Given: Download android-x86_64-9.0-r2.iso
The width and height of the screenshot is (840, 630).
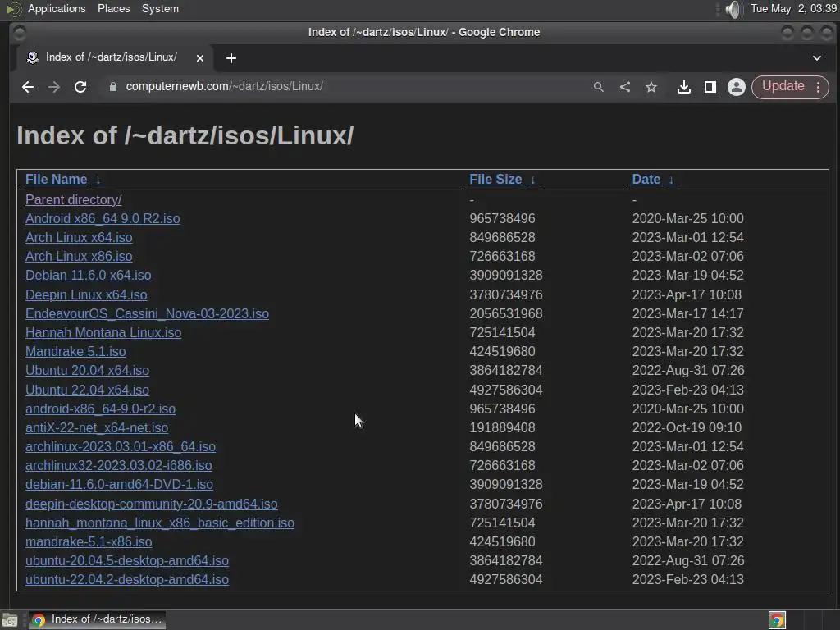Looking at the screenshot, I should (100, 409).
